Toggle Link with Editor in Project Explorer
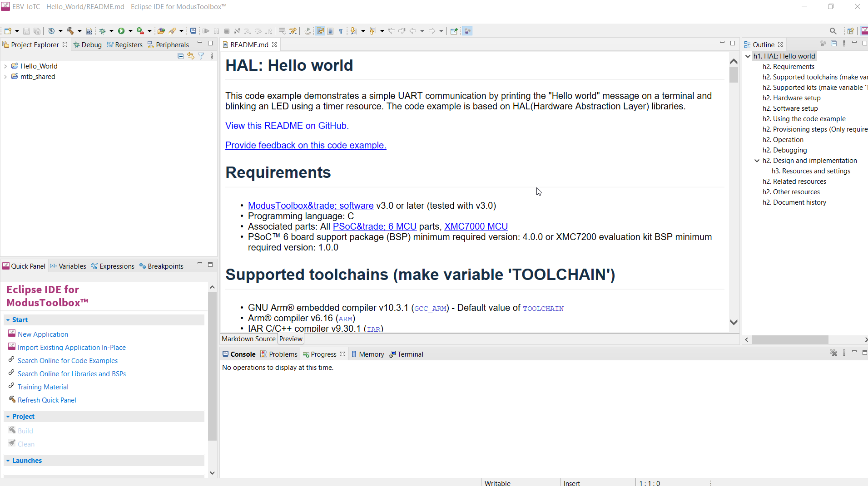The width and height of the screenshot is (868, 486). [x=191, y=56]
